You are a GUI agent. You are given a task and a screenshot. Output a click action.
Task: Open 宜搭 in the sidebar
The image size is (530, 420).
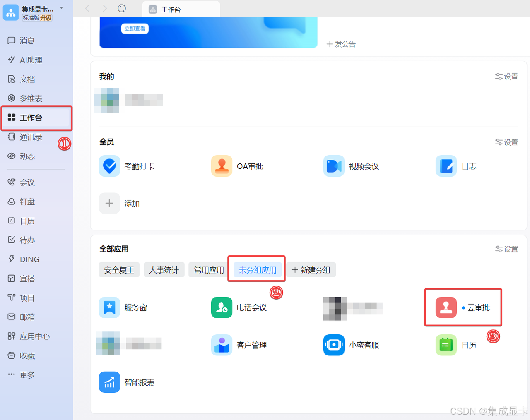pos(21,278)
